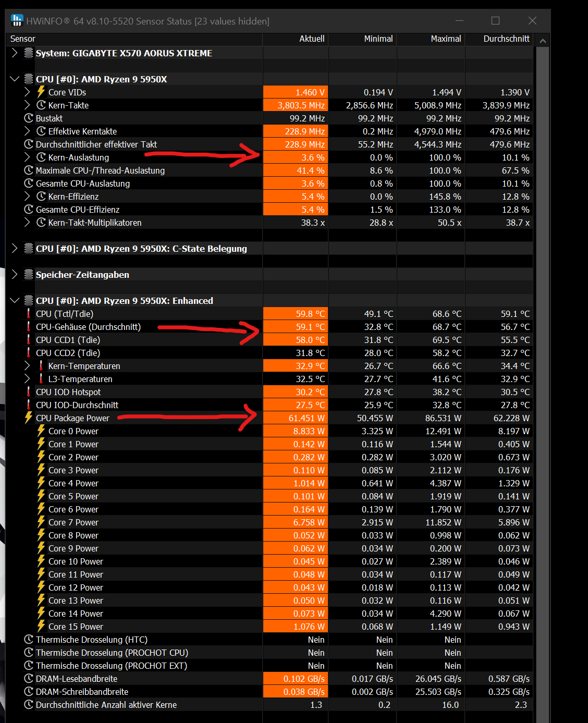Click the clock icon beside Thermische Drosselung (PROCHOT CPU)
Viewport: 588px width, 723px height.
[29, 653]
